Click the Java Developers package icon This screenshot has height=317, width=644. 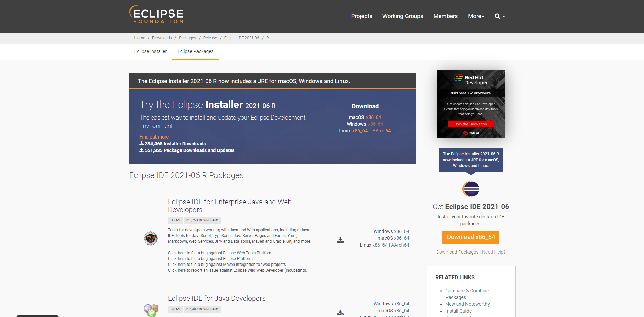[151, 310]
